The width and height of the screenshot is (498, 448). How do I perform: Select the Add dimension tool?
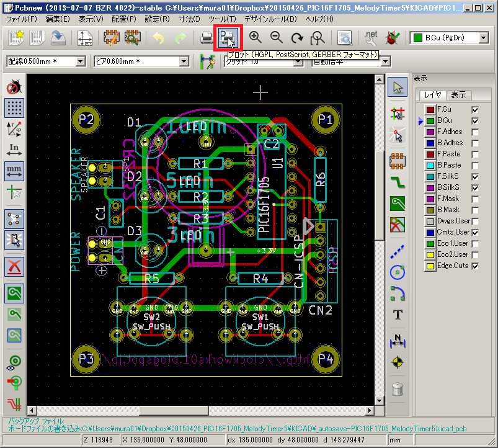click(398, 341)
